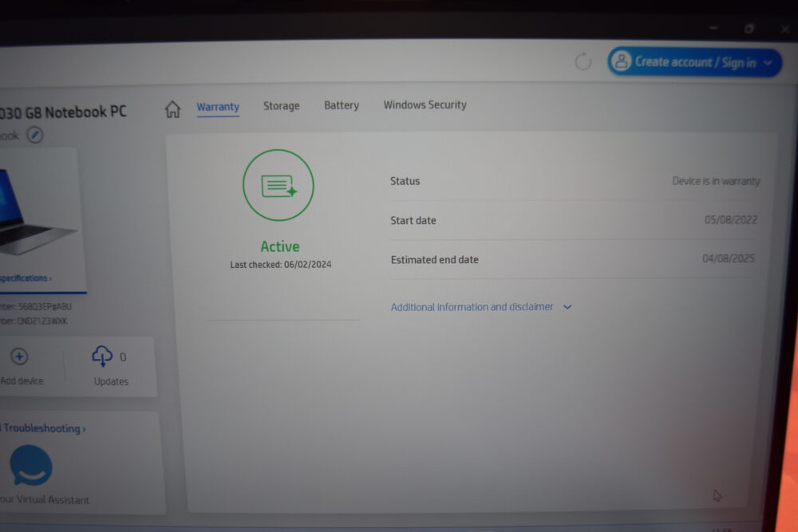
Task: Go to the Home icon tab
Action: tap(172, 108)
